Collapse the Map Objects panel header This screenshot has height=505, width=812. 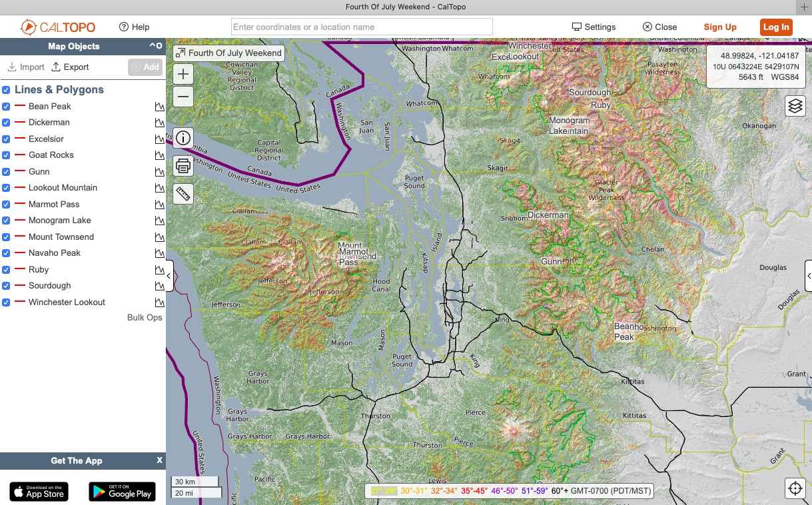point(152,46)
